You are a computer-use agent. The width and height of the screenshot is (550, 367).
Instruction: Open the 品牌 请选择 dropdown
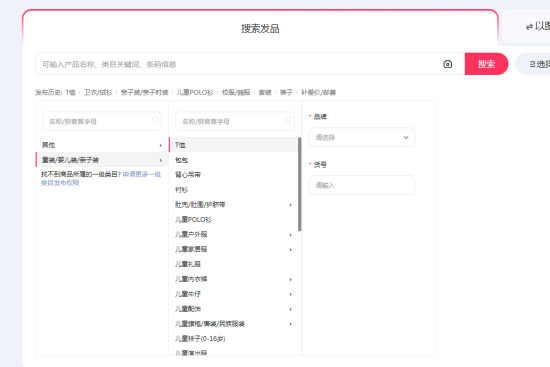point(362,137)
